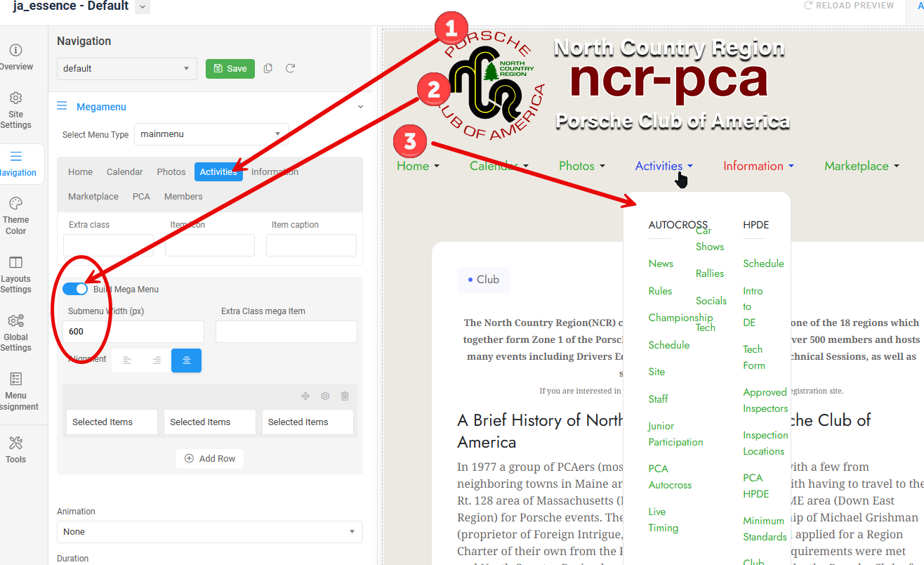Click the reset icon beside the copy icon
Screen dimensions: 924x565
coord(290,68)
